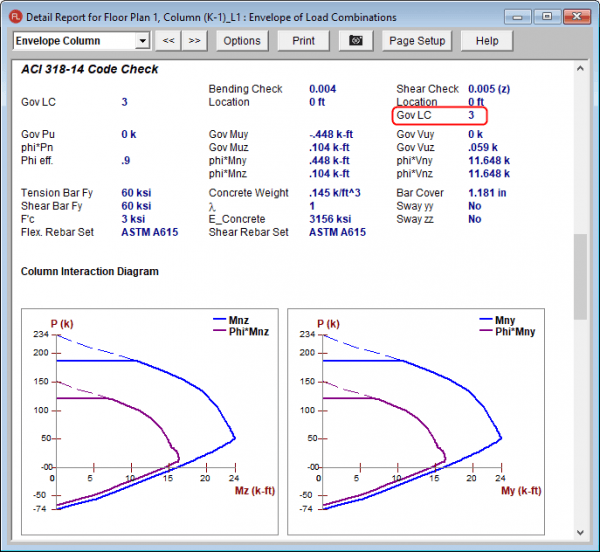Open the Options dialog
Screen dimensions: 600x552
tap(241, 41)
